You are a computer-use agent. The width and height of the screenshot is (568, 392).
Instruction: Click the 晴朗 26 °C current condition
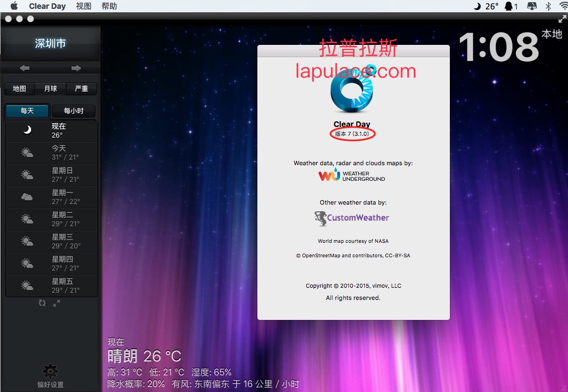pos(144,356)
